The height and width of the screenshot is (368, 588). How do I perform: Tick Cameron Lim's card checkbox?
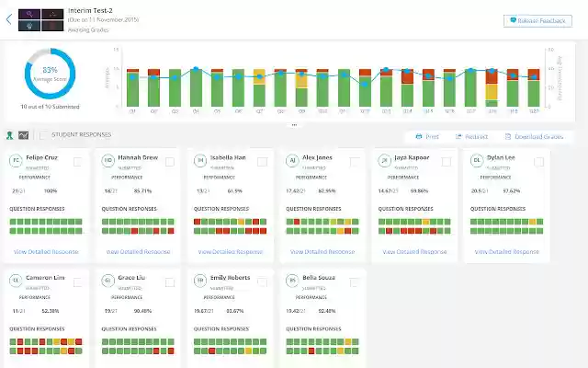[77, 282]
